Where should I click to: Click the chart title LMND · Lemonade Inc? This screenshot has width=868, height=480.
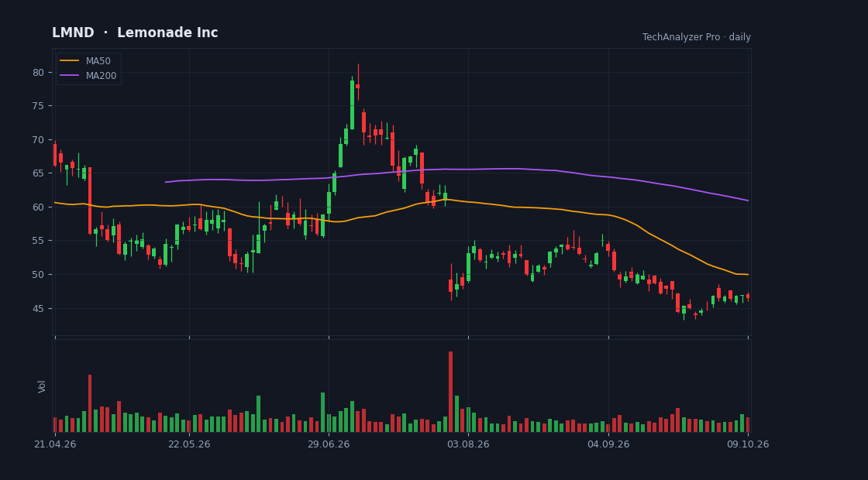coord(135,33)
